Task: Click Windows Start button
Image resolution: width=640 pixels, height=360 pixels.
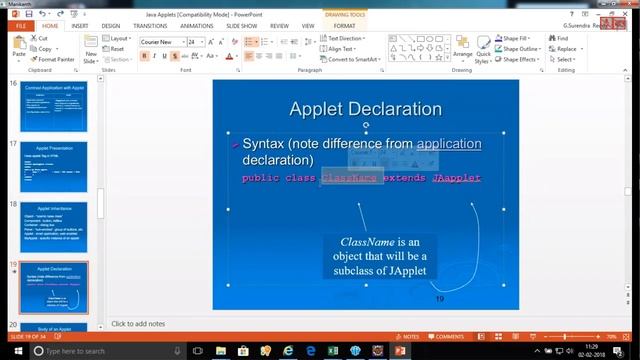Action: coord(18,351)
